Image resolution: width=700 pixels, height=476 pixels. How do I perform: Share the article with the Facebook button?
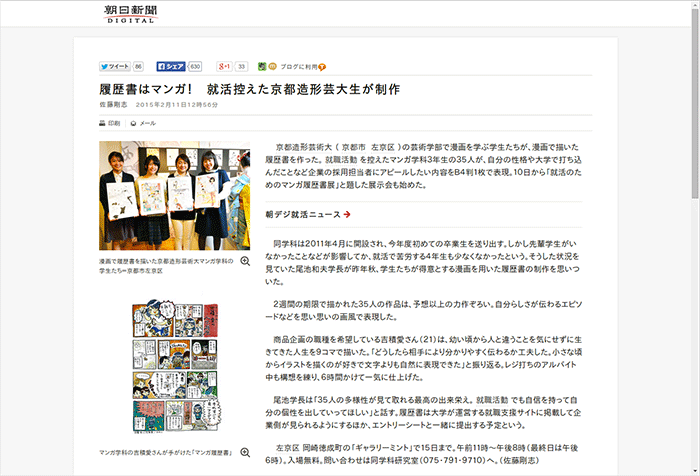pos(171,67)
